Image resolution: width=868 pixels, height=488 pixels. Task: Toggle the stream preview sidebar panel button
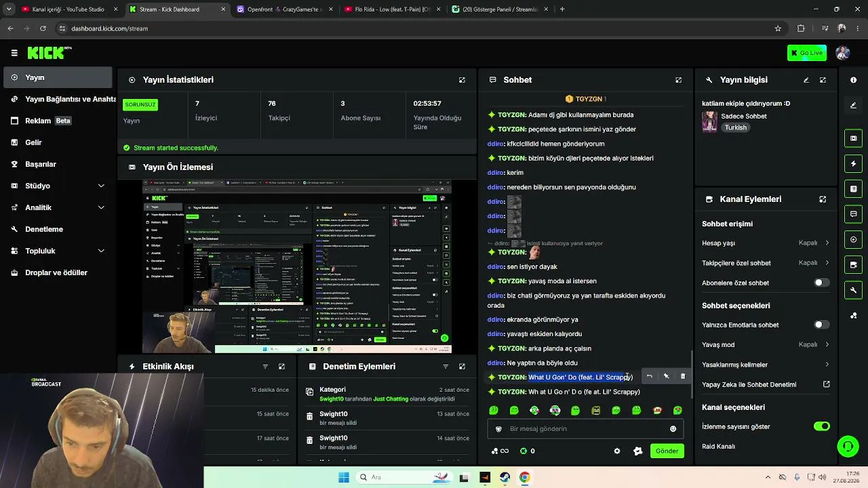tap(853, 138)
